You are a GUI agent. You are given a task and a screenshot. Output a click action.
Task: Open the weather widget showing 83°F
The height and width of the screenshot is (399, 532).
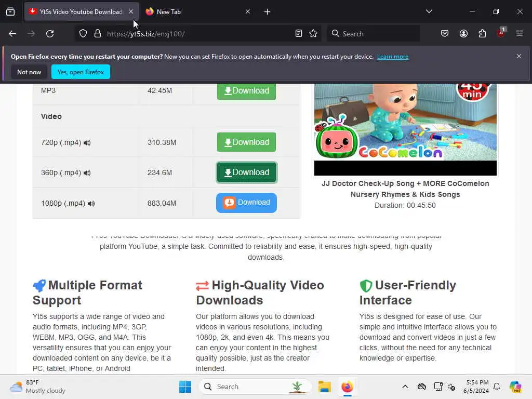point(37,387)
